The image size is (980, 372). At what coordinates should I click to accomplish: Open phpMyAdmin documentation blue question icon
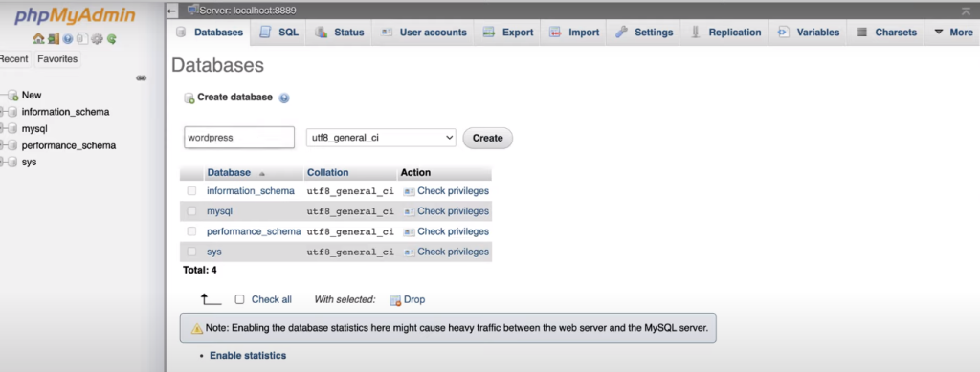[x=68, y=38]
